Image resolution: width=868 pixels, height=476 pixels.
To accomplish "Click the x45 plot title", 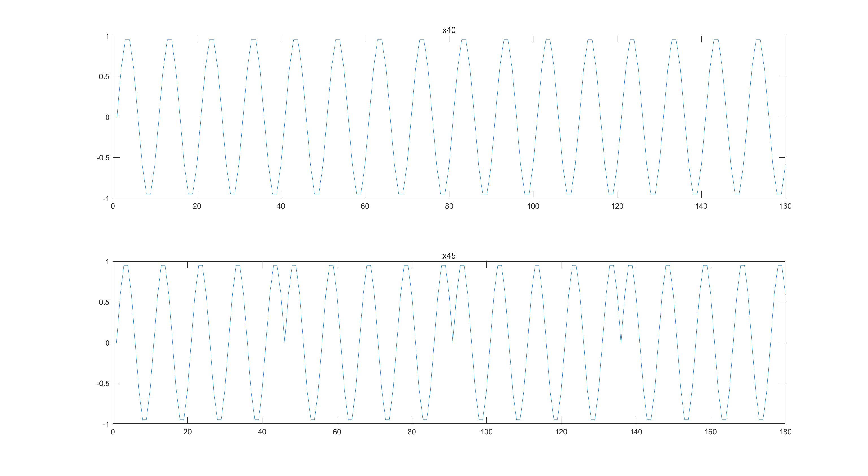I will point(449,256).
